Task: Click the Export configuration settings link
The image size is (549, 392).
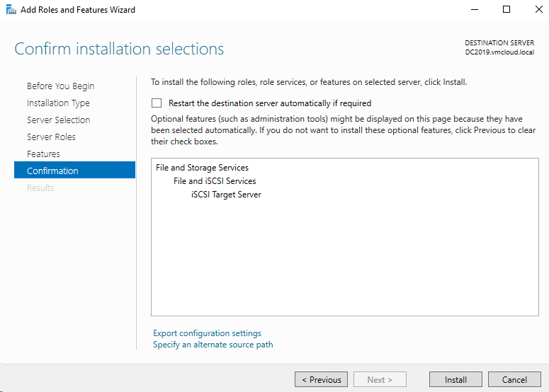Action: coord(207,333)
